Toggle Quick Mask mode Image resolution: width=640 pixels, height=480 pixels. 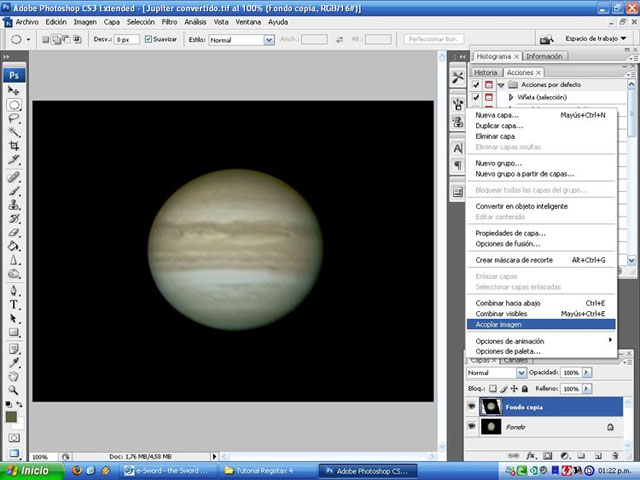[14, 438]
